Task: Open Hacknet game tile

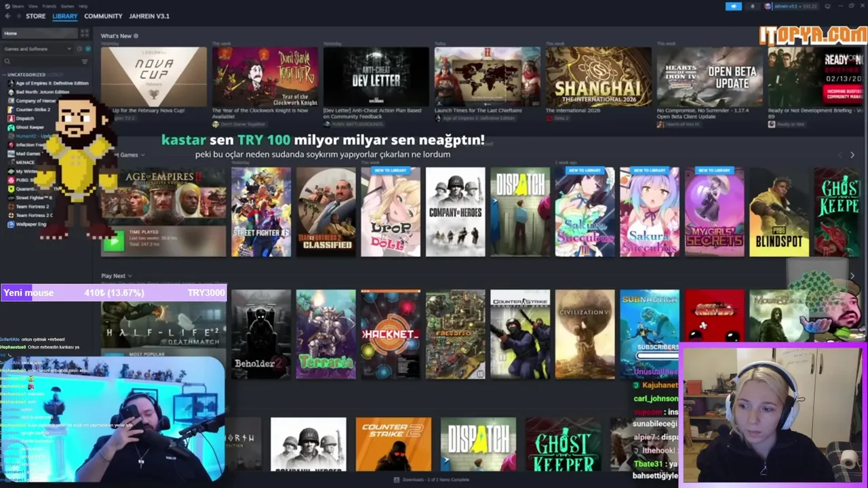Action: pyautogui.click(x=391, y=334)
